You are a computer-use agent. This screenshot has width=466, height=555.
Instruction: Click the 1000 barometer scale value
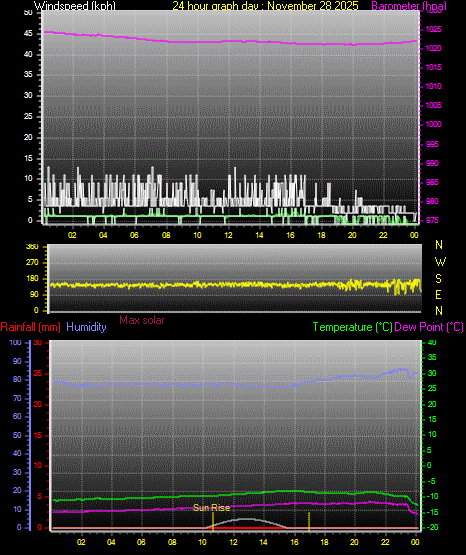(433, 125)
